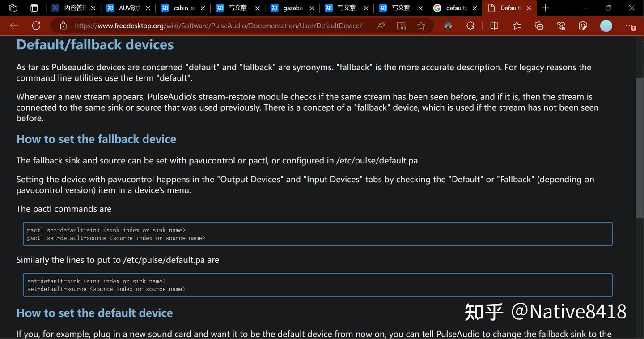The image size is (644, 339).
Task: Open Browser essentials heart icon
Action: click(561, 26)
